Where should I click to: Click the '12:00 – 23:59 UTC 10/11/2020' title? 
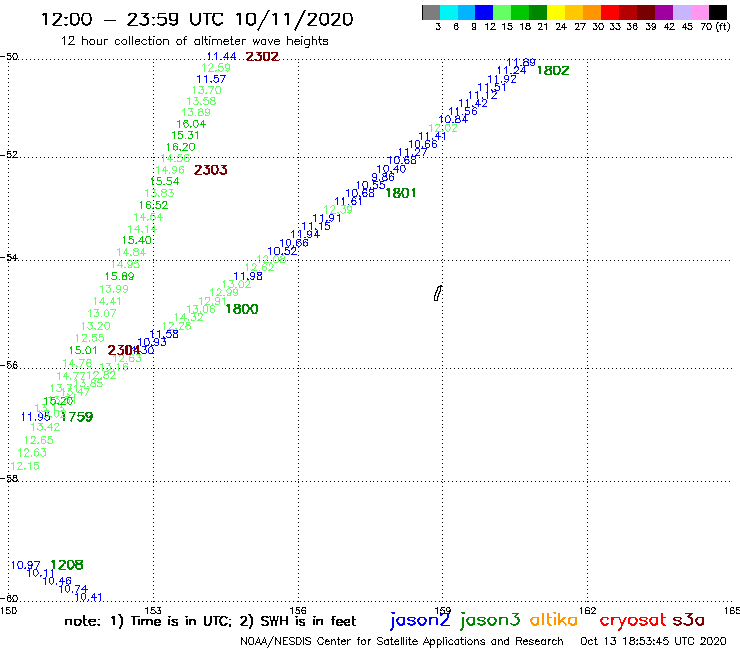197,19
